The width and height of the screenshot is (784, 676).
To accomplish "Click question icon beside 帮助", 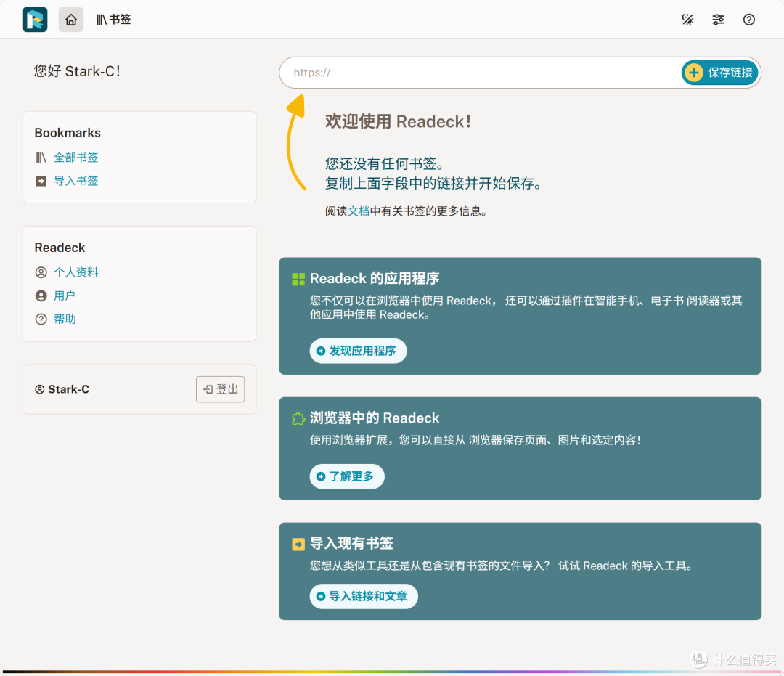I will point(41,319).
